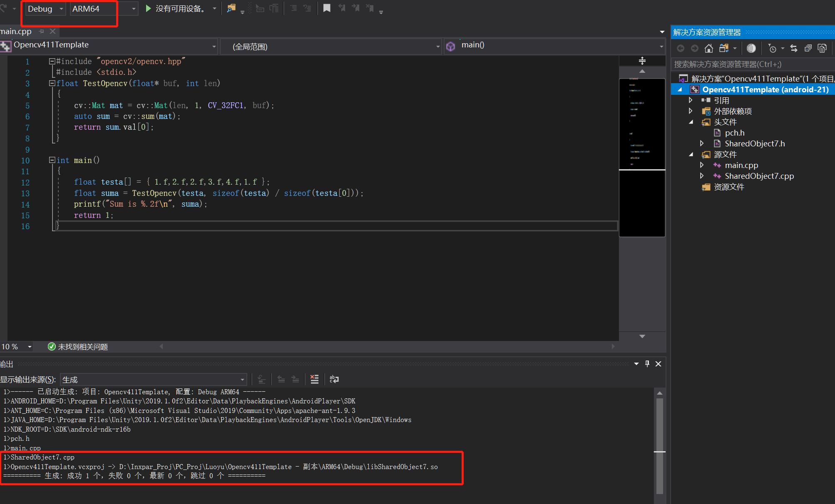Click Home icon in Solution Explorer
Viewport: 835px width, 504px height.
coord(708,49)
